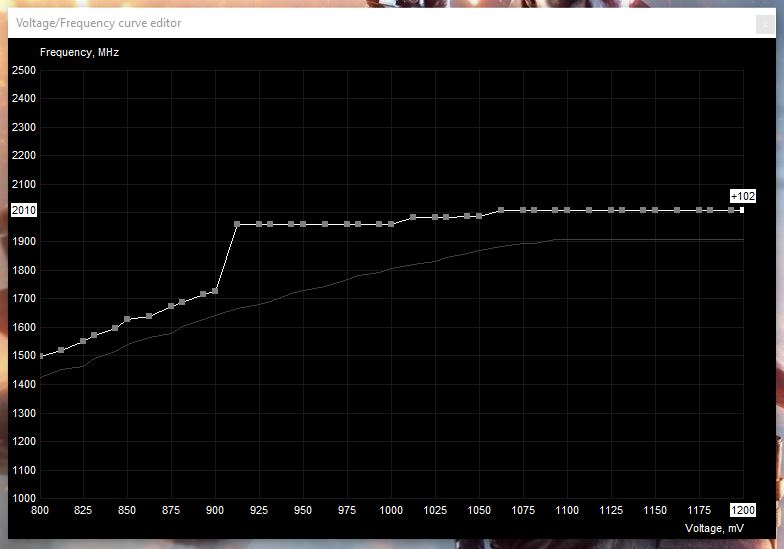Select the curve point at 1050 mV
The image size is (784, 549).
pos(479,216)
